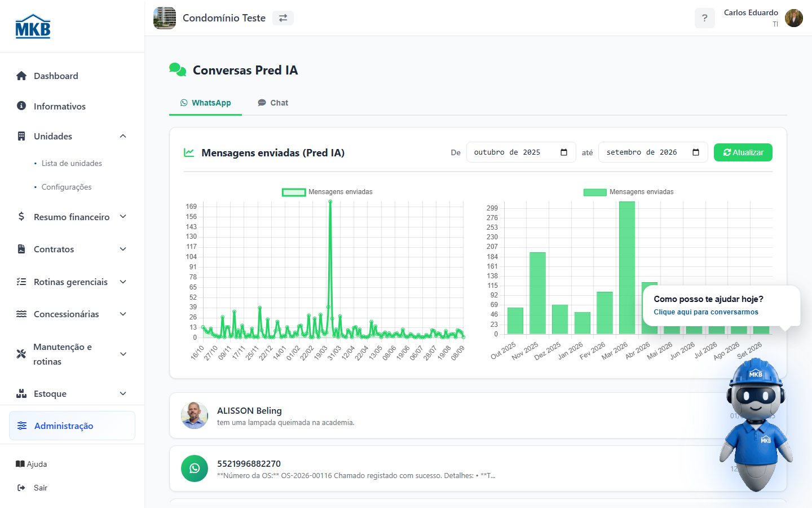Click the 'setembro de 2026' date field

click(653, 152)
